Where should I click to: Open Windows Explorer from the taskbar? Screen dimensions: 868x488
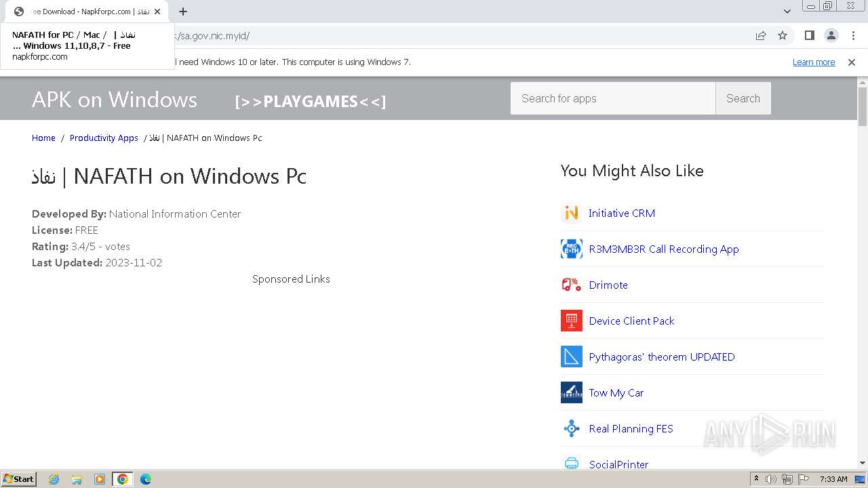[x=77, y=479]
